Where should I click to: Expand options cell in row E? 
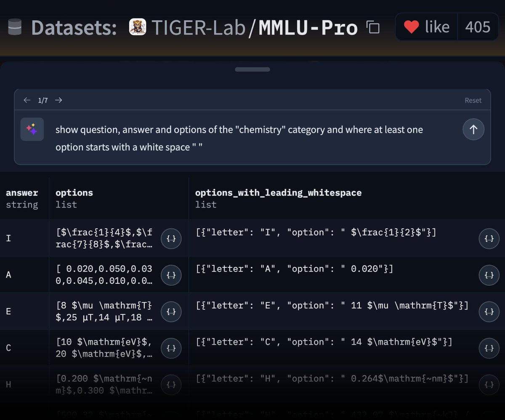coord(171,312)
